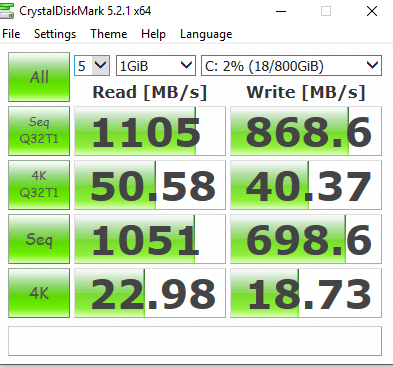Click the empty comment field at the bottom
Viewport: 393px width, 368px height.
pyautogui.click(x=195, y=341)
